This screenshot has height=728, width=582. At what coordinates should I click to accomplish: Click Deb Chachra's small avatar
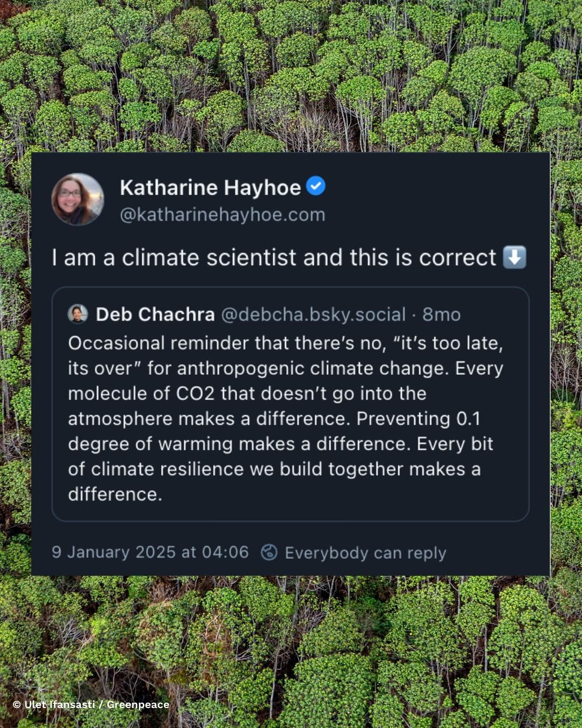point(78,314)
